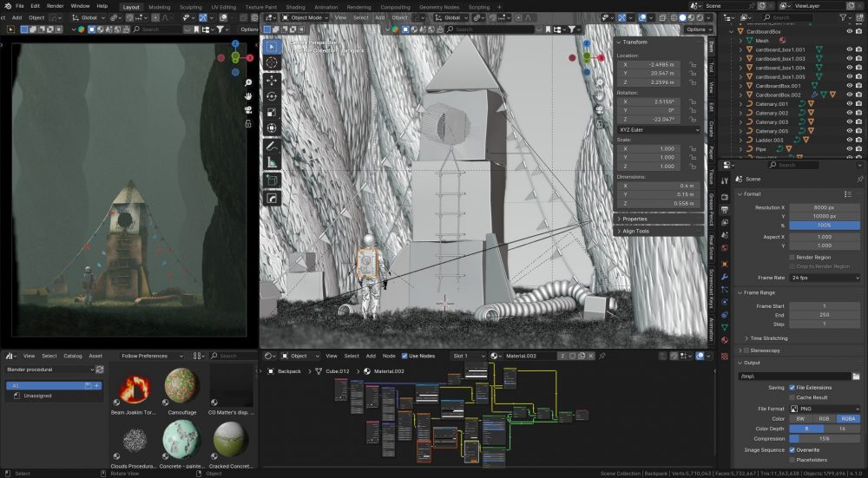The height and width of the screenshot is (478, 868).
Task: Click the output path folder browse icon
Action: click(x=856, y=377)
